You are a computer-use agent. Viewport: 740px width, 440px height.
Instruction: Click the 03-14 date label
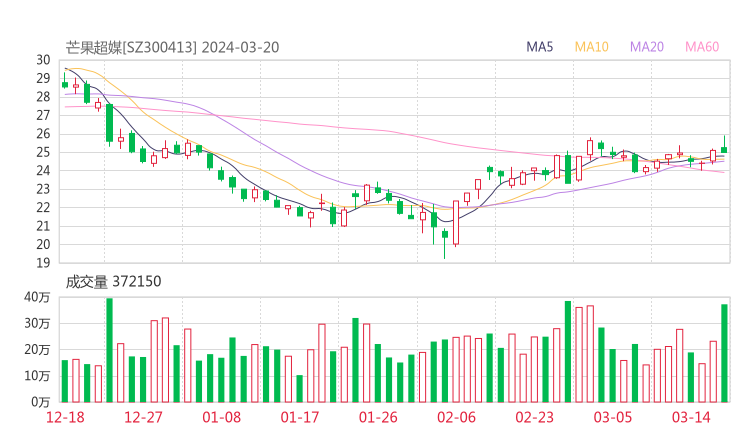point(691,417)
